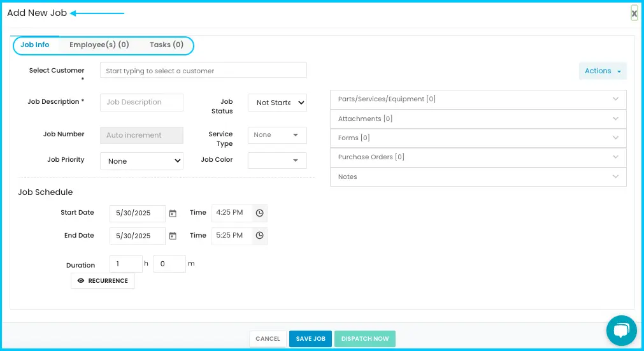Click the Job Schedule heading text
This screenshot has height=351, width=644.
click(45, 192)
